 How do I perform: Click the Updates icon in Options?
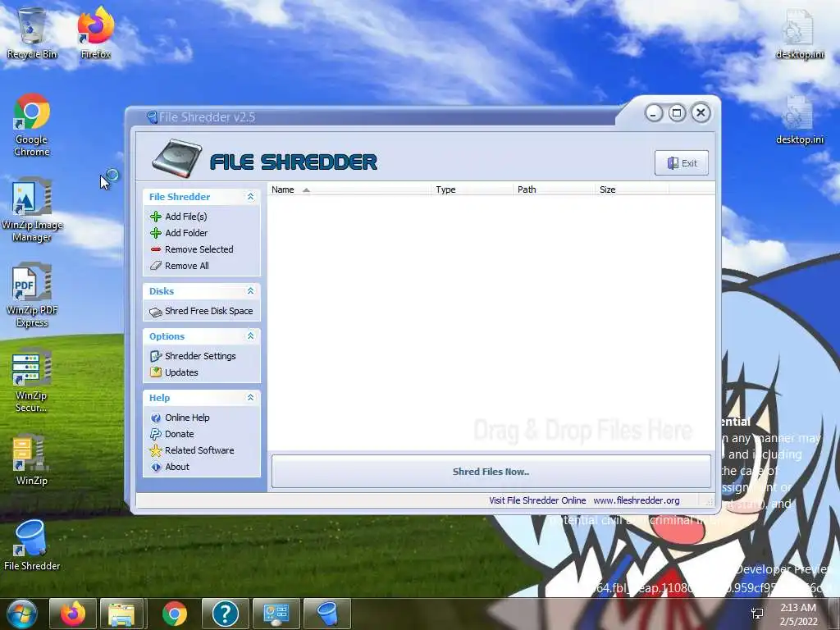click(155, 372)
